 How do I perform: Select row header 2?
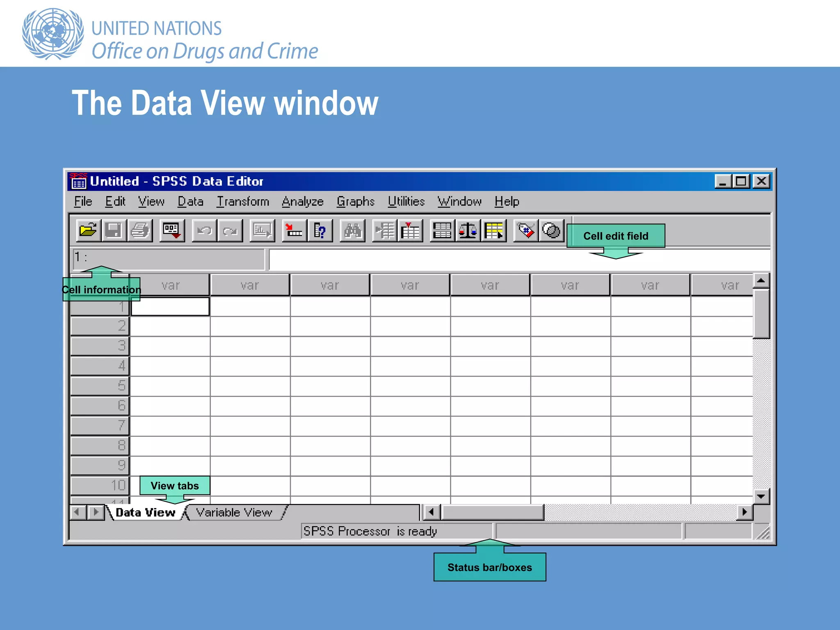point(100,326)
